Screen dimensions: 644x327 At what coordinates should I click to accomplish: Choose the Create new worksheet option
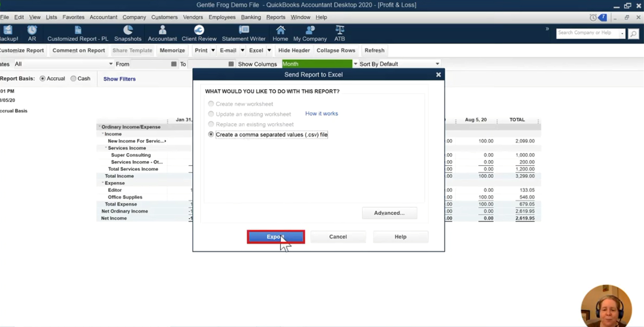coord(211,104)
